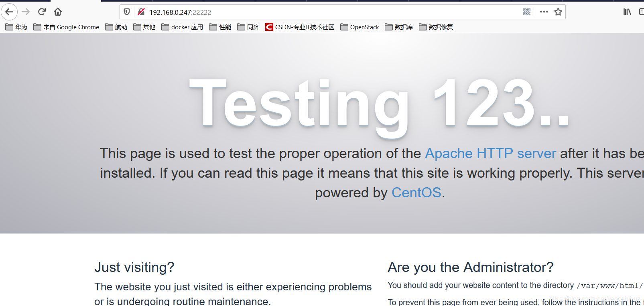Open page actions three-dots menu
644x306 pixels.
click(544, 12)
